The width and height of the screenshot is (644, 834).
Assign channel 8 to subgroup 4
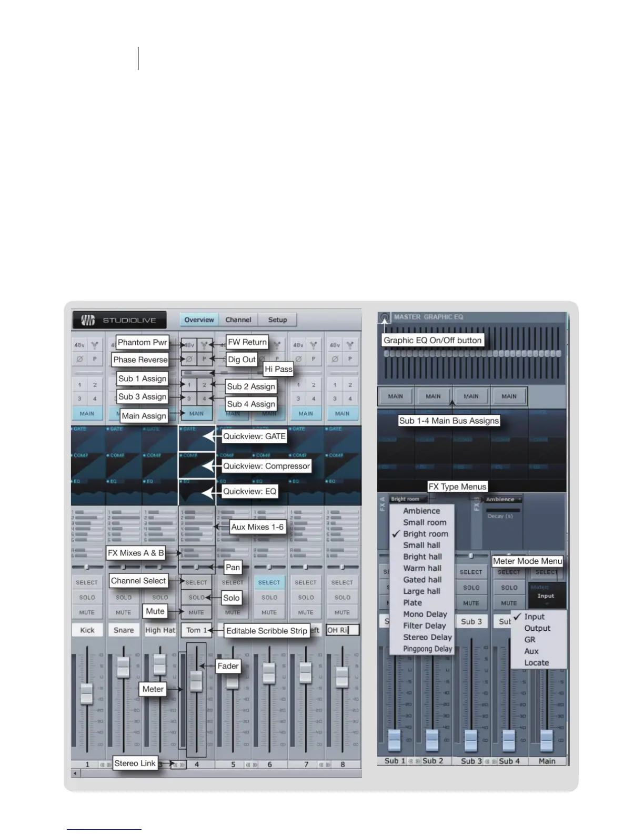pyautogui.click(x=350, y=399)
